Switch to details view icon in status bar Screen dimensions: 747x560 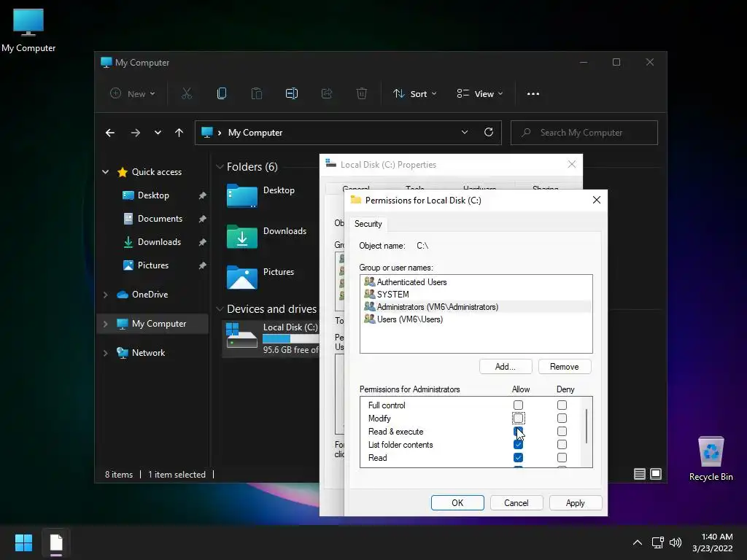(x=640, y=474)
